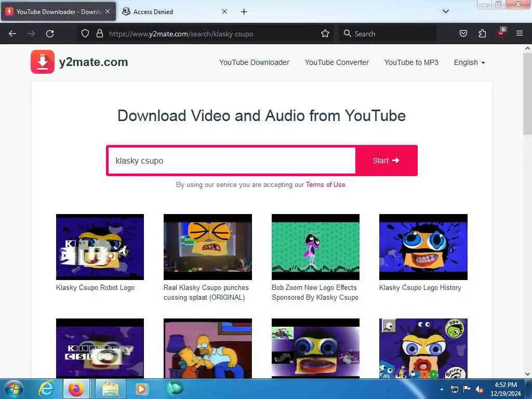This screenshot has width=532, height=399.
Task: Open Klasky Csupo Robot Logo thumbnail
Action: point(100,247)
